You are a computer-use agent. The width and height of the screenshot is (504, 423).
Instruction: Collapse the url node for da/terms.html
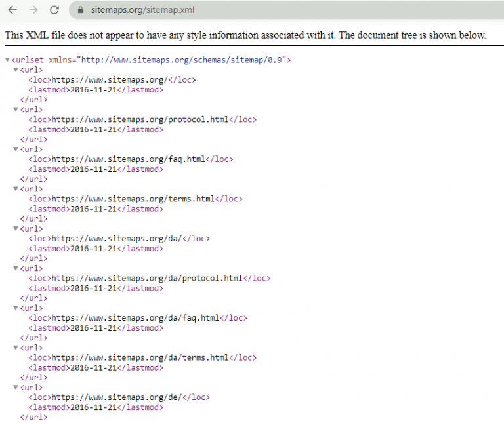pos(16,347)
